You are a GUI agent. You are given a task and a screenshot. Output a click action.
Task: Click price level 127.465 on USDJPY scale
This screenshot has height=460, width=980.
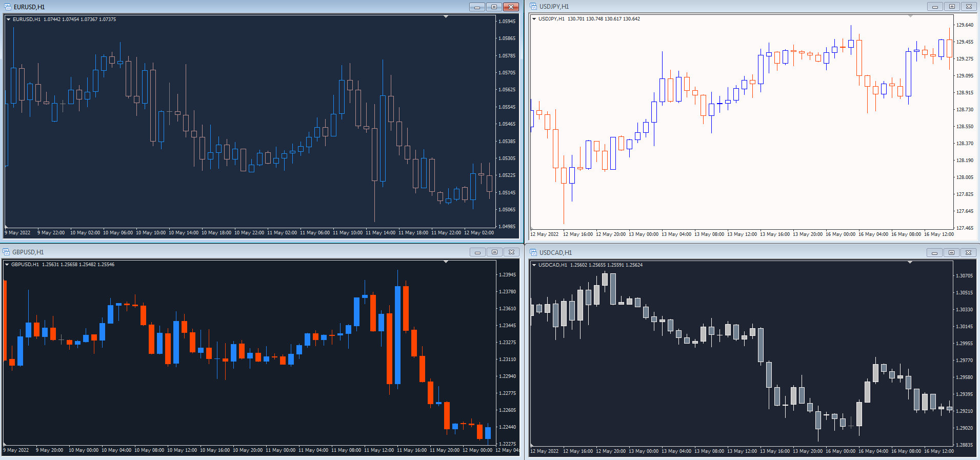pos(965,228)
